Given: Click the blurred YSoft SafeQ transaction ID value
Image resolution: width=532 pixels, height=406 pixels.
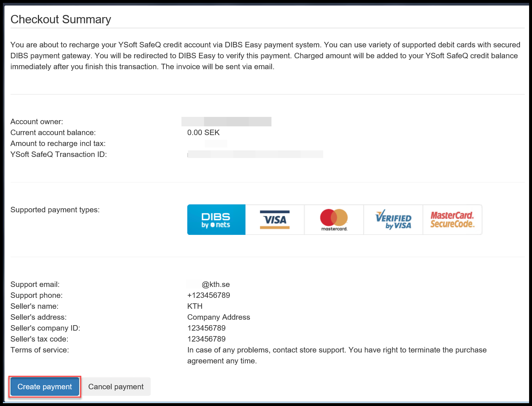Looking at the screenshot, I should coord(255,154).
